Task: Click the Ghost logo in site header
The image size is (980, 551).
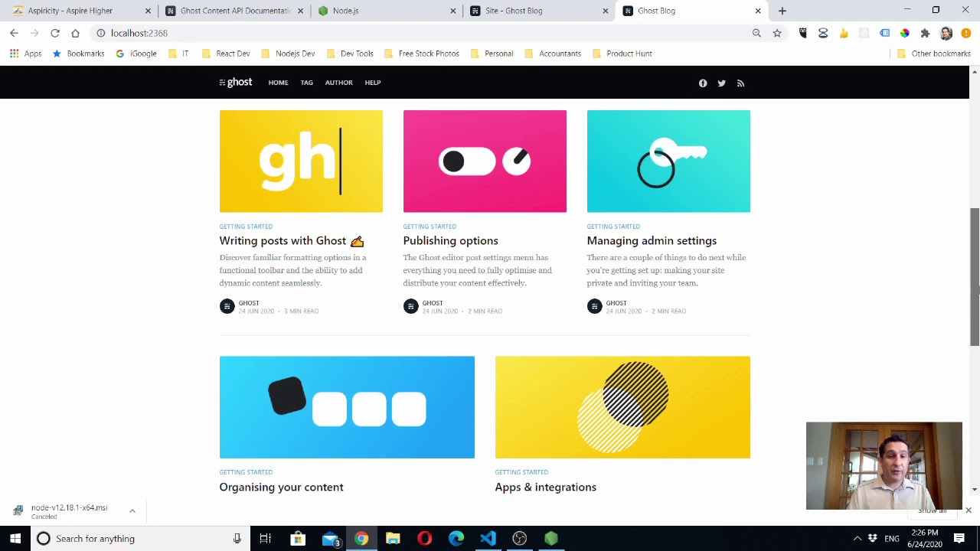Action: (x=236, y=83)
